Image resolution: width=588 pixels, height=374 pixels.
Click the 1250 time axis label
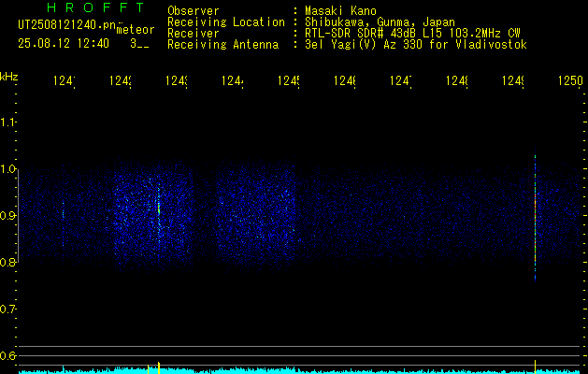click(570, 80)
